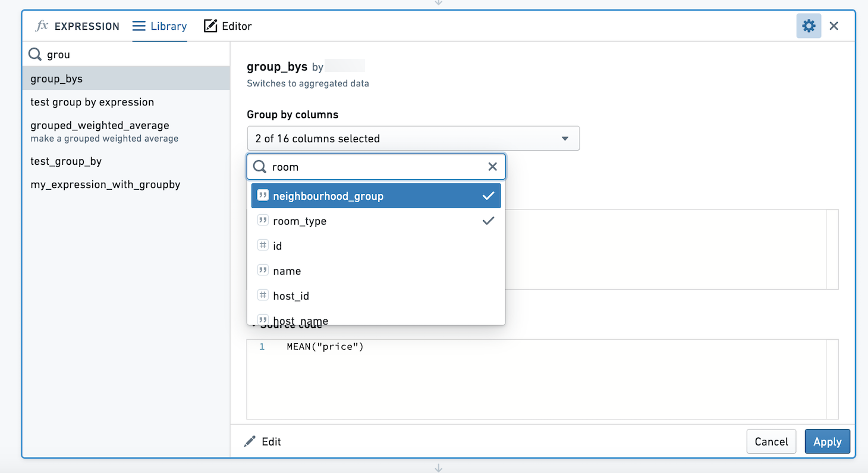
Task: Click the Library list icon
Action: pos(139,26)
